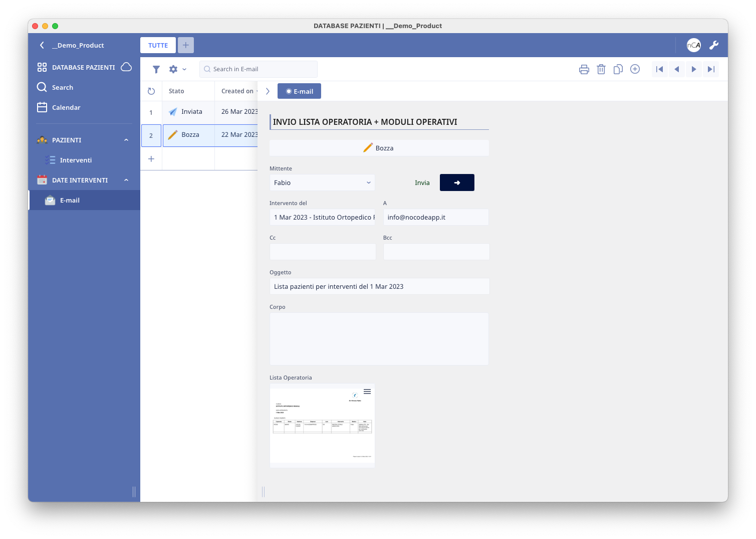This screenshot has height=539, width=756.
Task: Click the Invia label
Action: (422, 183)
